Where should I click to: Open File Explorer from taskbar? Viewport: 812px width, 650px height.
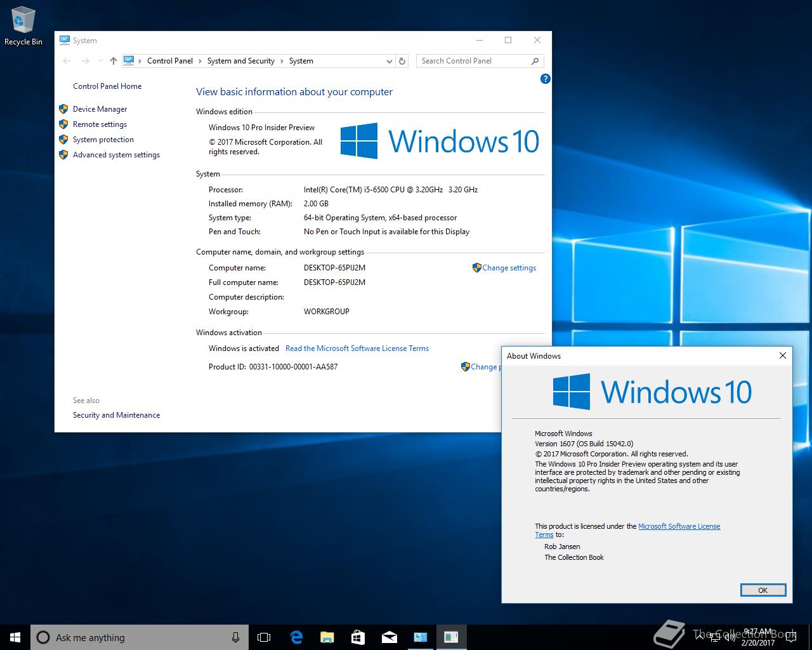click(x=327, y=637)
